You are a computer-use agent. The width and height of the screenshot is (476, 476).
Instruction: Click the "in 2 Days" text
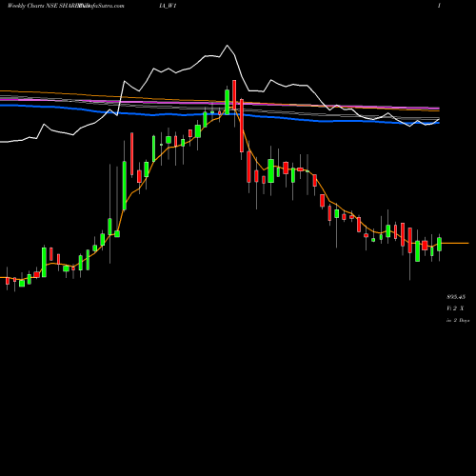(458, 321)
